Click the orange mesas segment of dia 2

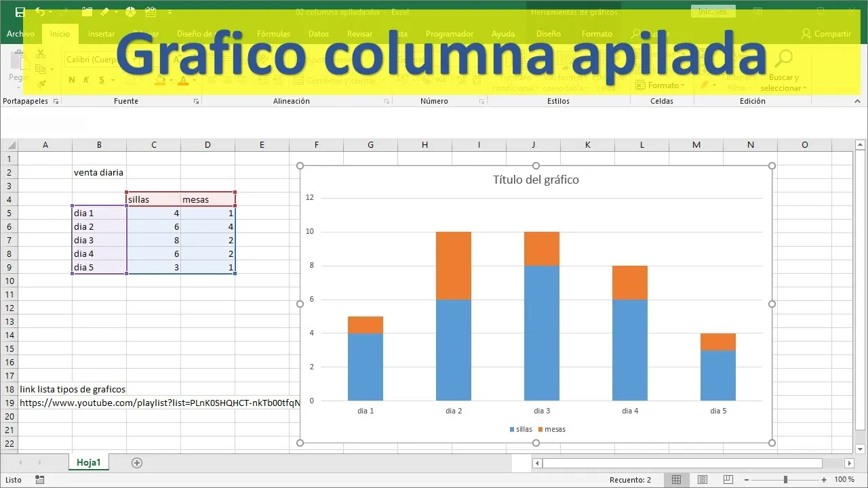coord(454,266)
